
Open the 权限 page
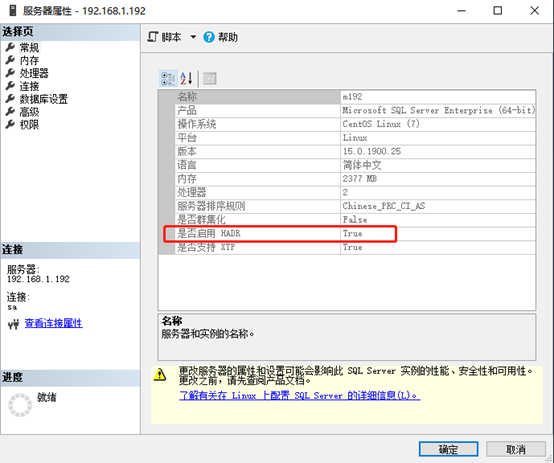pos(29,125)
